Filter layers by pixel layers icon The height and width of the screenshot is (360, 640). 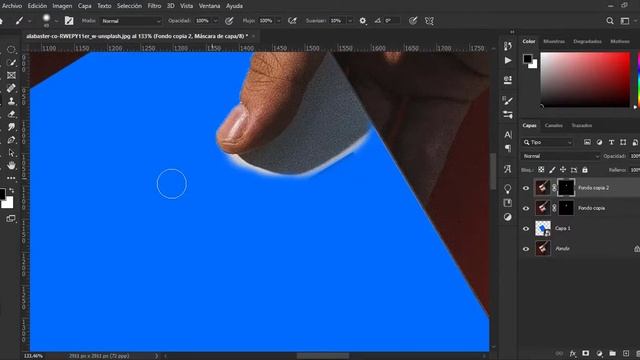coord(587,142)
